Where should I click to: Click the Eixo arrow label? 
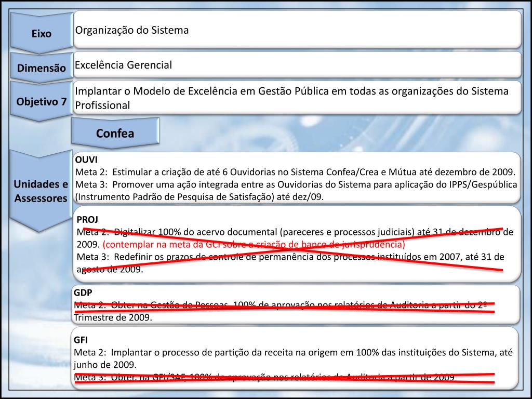(42, 33)
